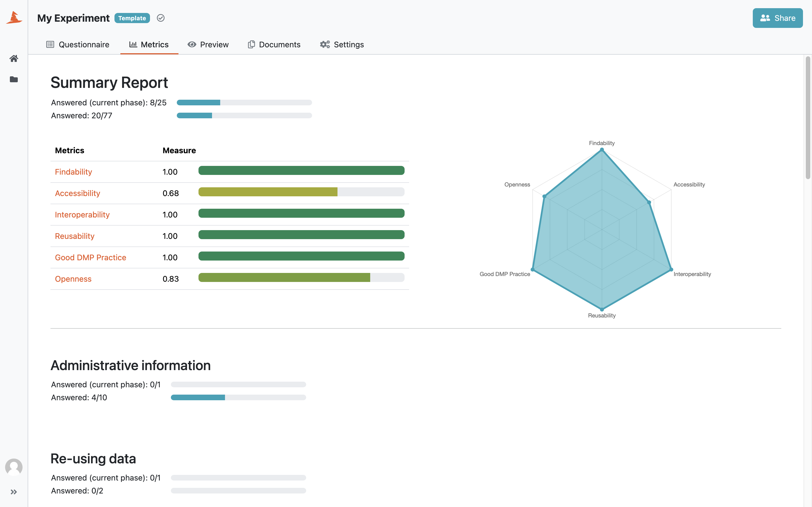Click the saved checkmark icon beside Template
The image size is (812, 507).
(161, 18)
